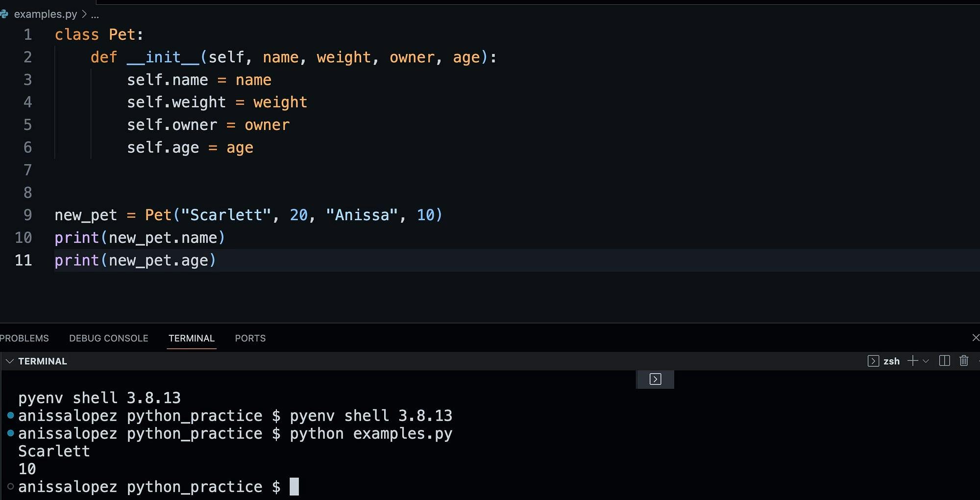Create a new terminal with the plus icon
Image resolution: width=980 pixels, height=500 pixels.
[912, 361]
